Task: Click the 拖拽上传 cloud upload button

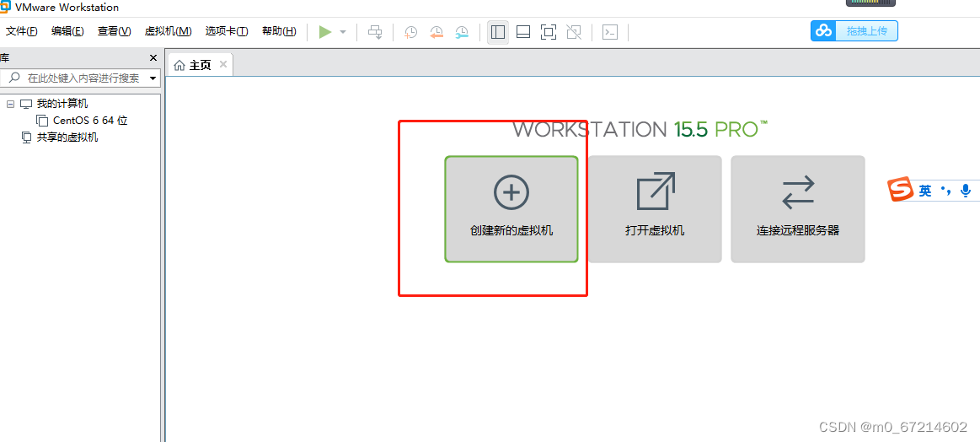Action: click(854, 30)
